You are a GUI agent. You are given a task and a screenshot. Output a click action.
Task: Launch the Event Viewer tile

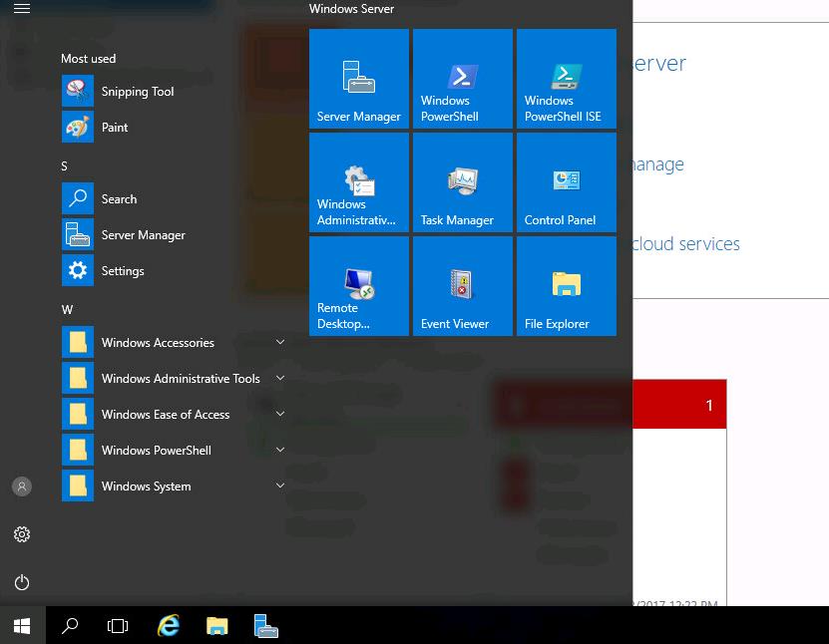click(x=463, y=286)
